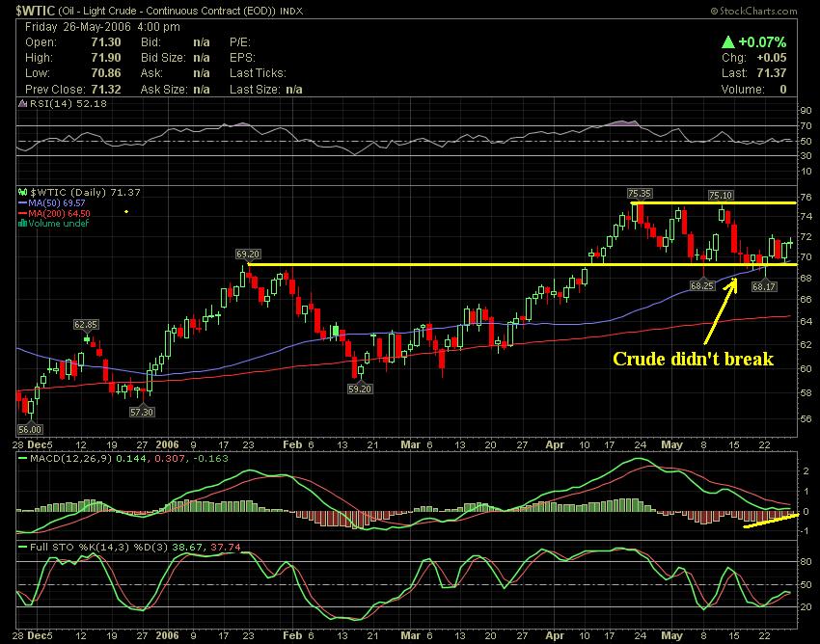Viewport: 820px width, 644px height.
Task: Click the 57.30 low price label
Action: [142, 412]
